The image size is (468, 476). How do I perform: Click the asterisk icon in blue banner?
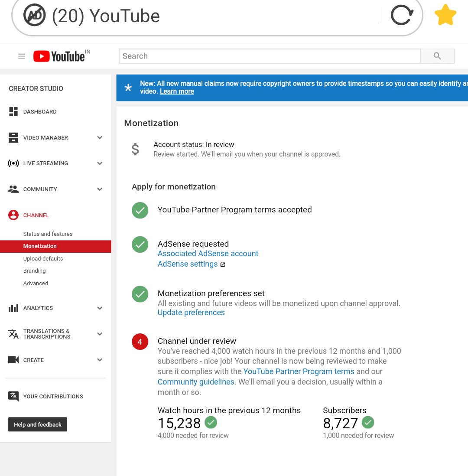pyautogui.click(x=128, y=88)
